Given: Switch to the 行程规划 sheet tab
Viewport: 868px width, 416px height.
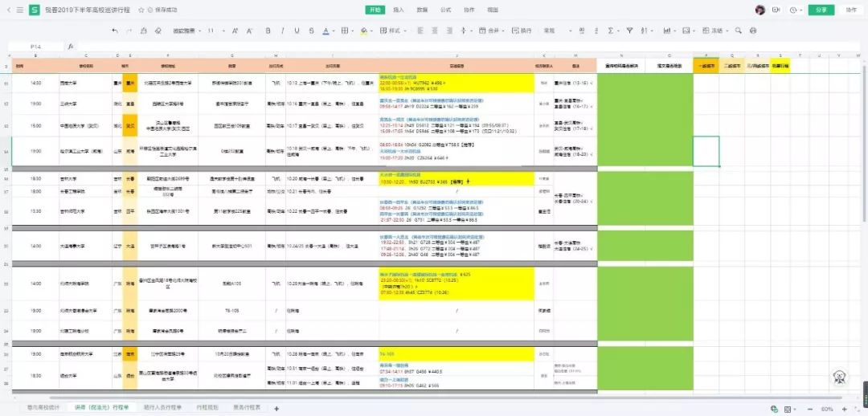Looking at the screenshot, I should click(207, 408).
